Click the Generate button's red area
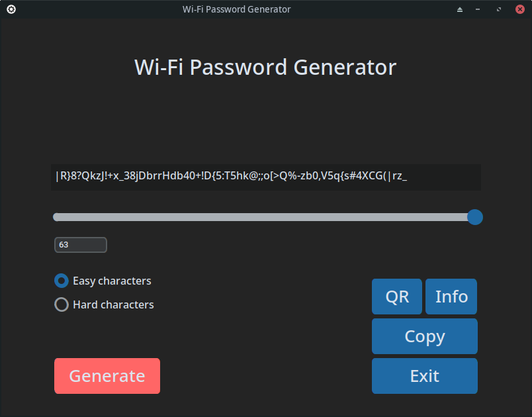 107,375
